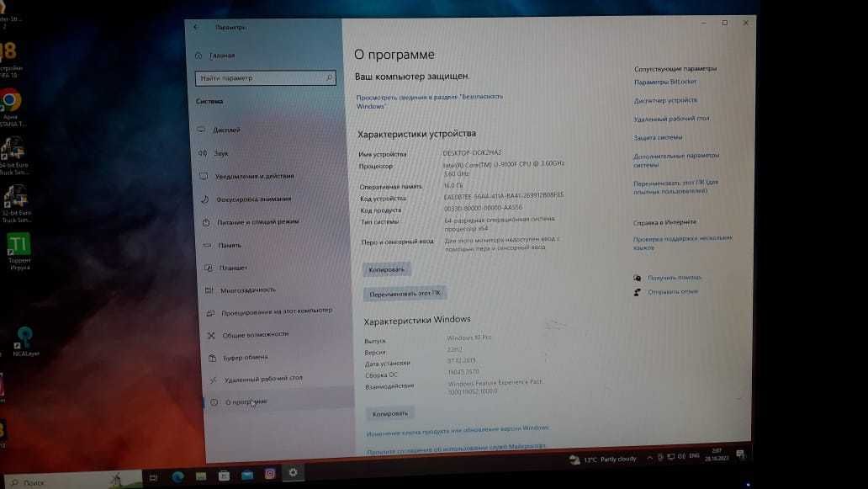Click the search magnifier in Найти параметр
This screenshot has width=868, height=489.
(329, 78)
